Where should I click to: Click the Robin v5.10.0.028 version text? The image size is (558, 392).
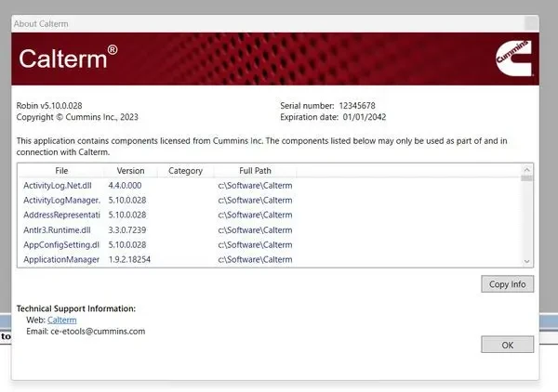tap(49, 106)
